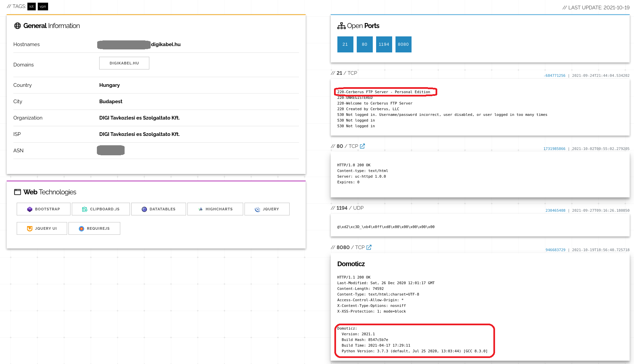Open hash link -684771256 for port 21
This screenshot has height=364, width=634.
pyautogui.click(x=554, y=75)
